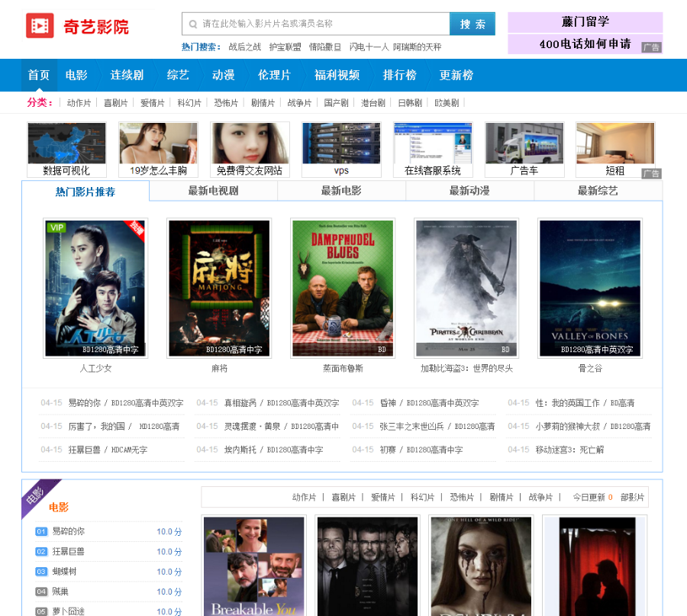
Task: Click the 广告 tag on top banner
Action: [652, 47]
